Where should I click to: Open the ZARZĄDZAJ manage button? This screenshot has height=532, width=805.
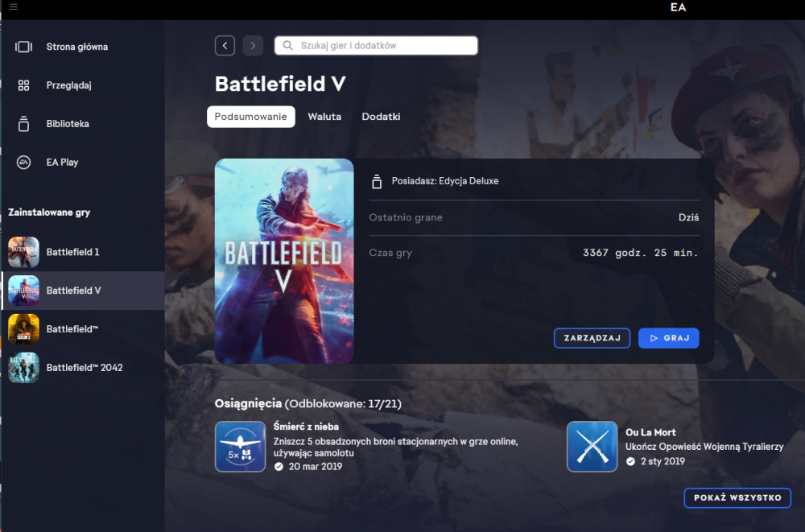point(592,338)
